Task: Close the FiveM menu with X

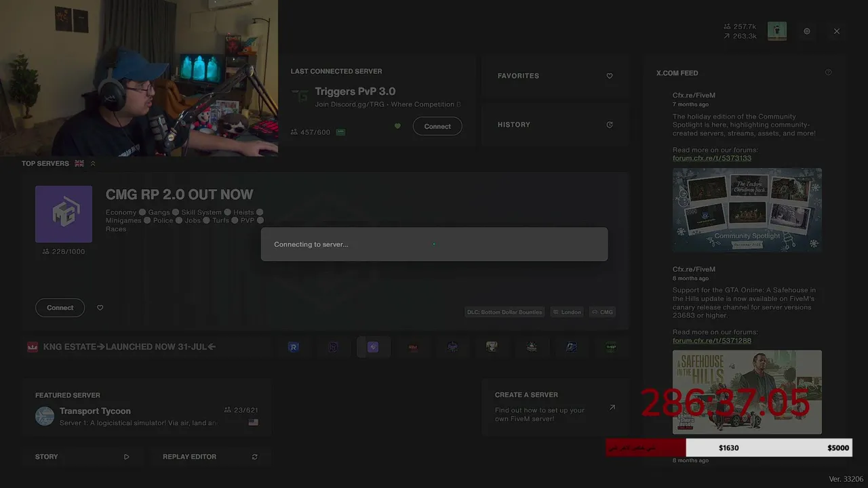Action: tap(837, 31)
